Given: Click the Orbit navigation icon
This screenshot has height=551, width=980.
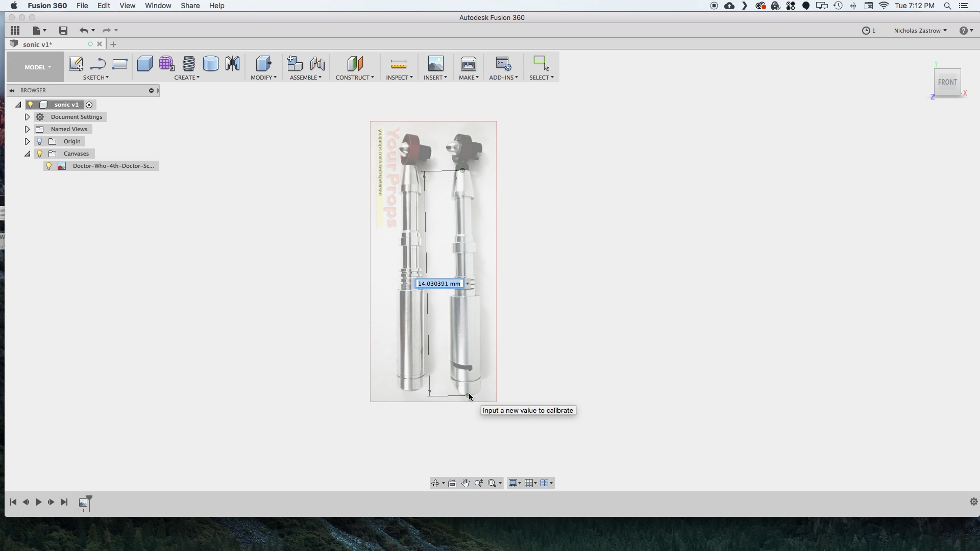Looking at the screenshot, I should coord(435,483).
